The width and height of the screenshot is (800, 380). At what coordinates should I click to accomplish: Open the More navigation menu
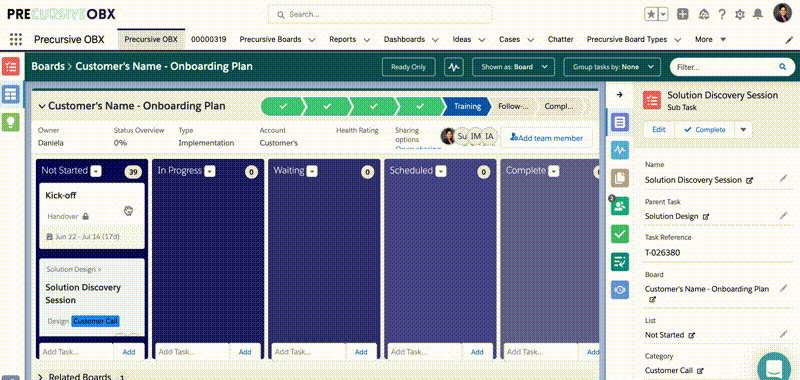tap(710, 39)
